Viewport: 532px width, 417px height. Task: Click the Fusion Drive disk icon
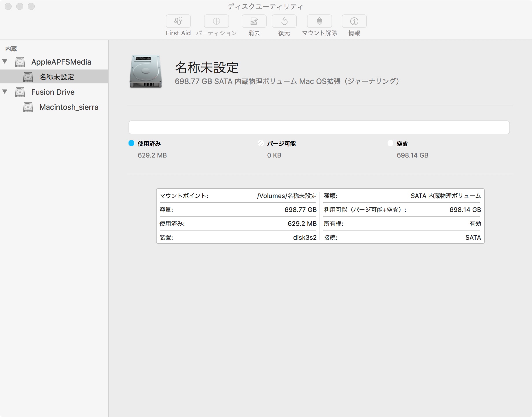pos(20,92)
